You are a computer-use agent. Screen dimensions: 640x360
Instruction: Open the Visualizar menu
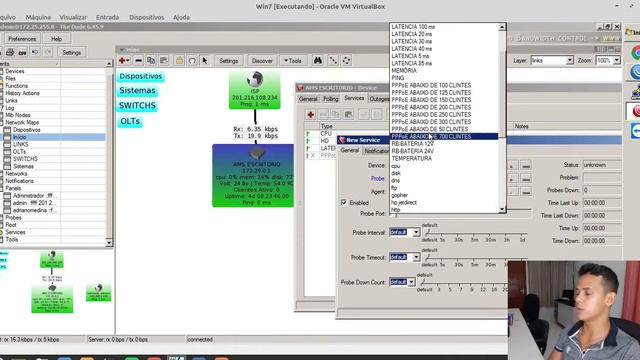[x=73, y=17]
